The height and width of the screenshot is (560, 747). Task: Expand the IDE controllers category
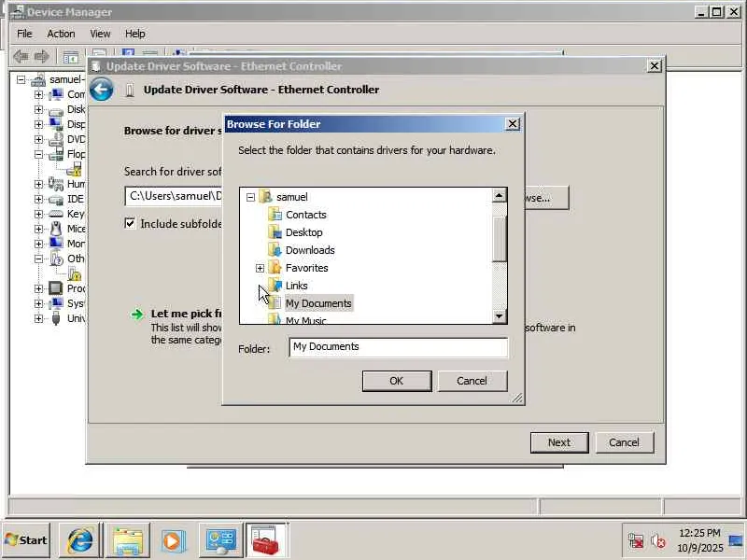coord(38,199)
